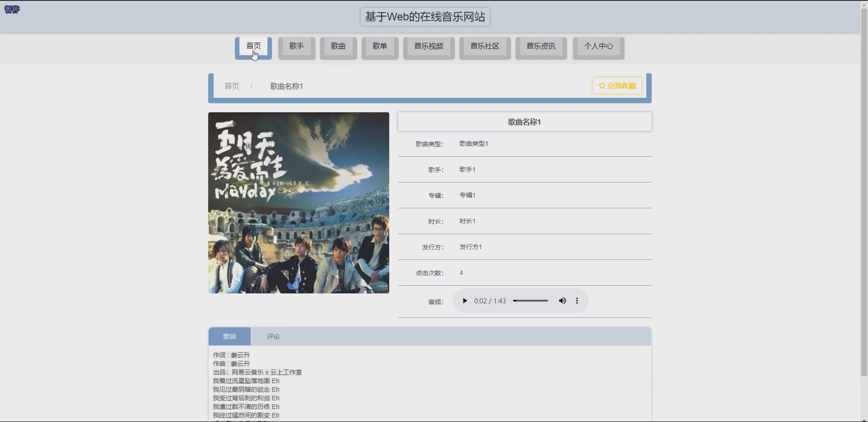868x422 pixels.
Task: Click the site title 基于Web的在线音乐网站
Action: (x=425, y=17)
